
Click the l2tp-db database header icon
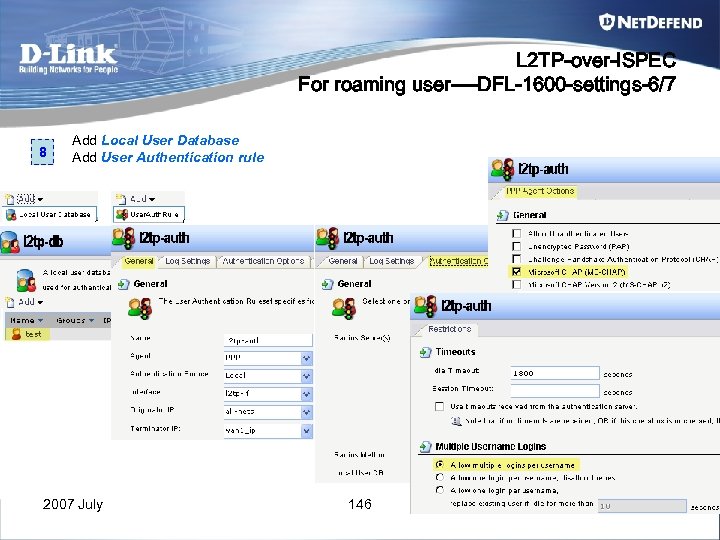[x=10, y=242]
